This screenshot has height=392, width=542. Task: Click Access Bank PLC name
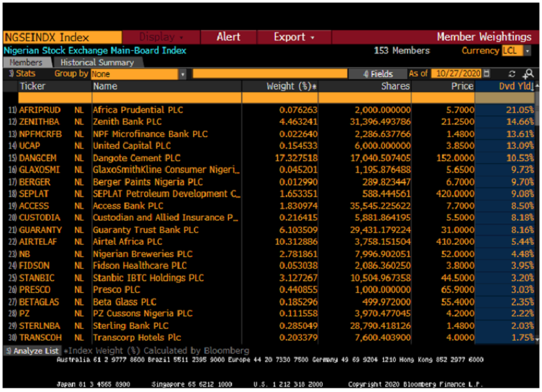pyautogui.click(x=128, y=206)
